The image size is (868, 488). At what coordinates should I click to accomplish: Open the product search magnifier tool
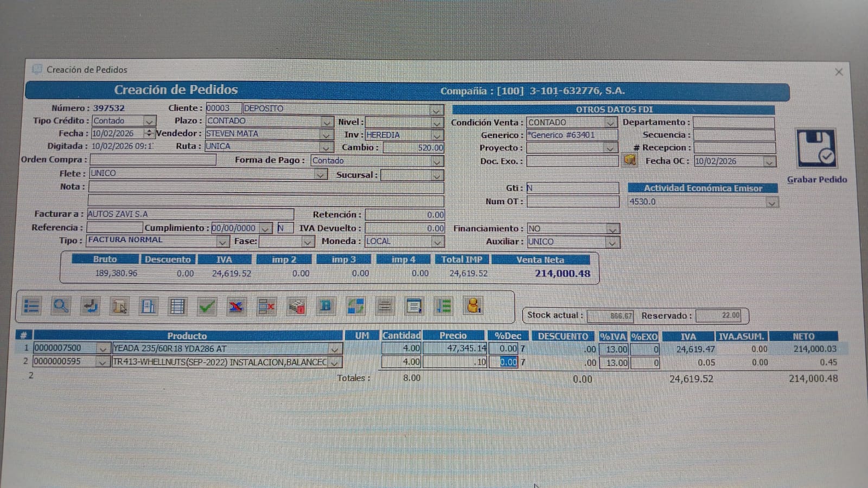(x=61, y=305)
